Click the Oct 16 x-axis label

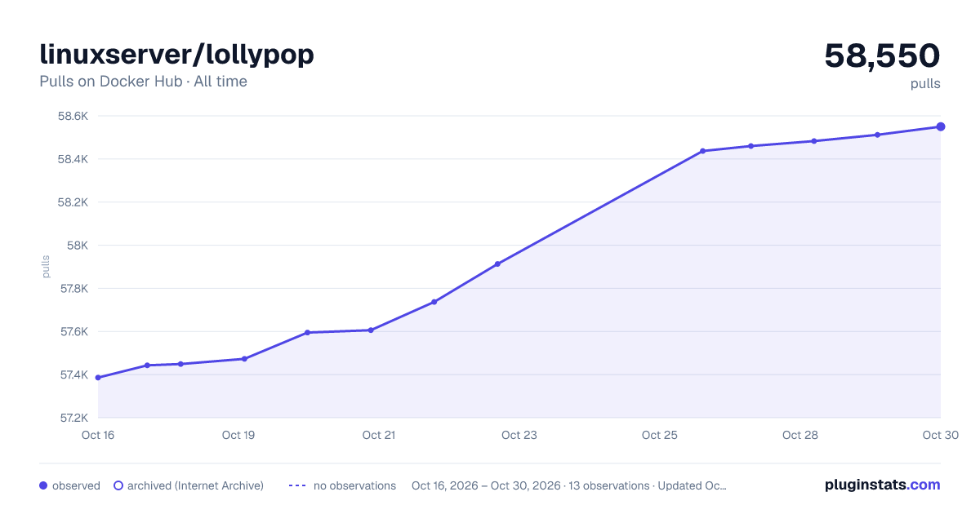coord(98,435)
